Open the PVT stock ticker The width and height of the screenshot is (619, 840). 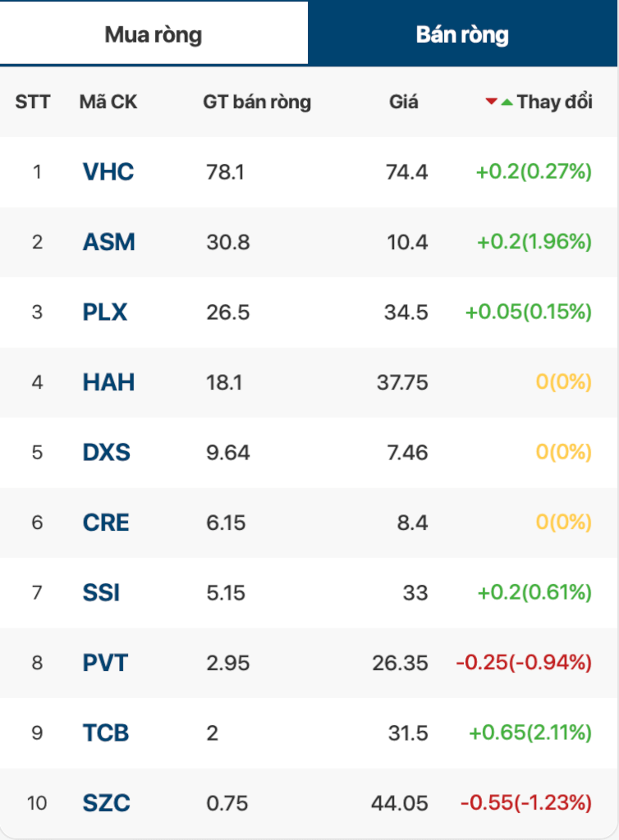(x=106, y=663)
